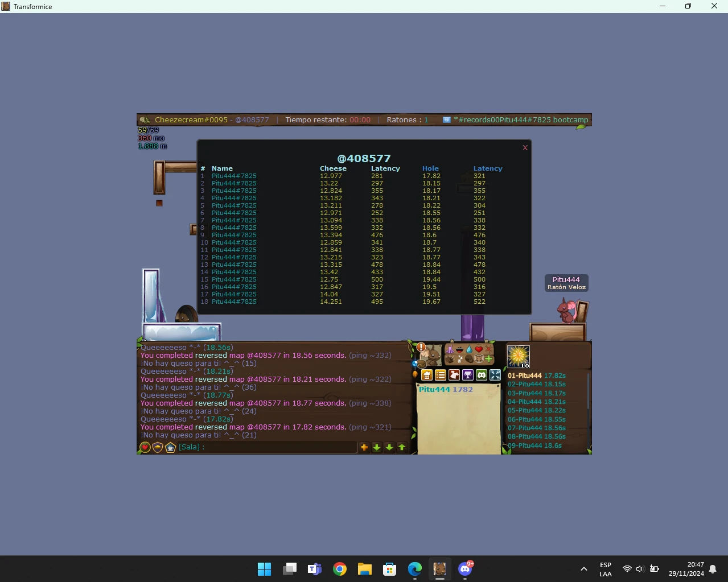Select the brown facepalm emote

click(x=469, y=359)
